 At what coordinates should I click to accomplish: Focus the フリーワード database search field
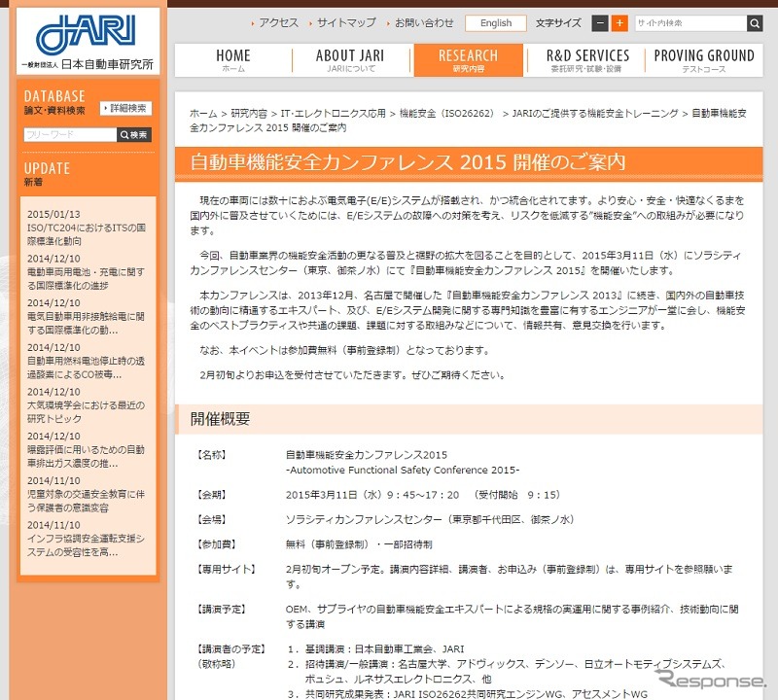[x=69, y=135]
